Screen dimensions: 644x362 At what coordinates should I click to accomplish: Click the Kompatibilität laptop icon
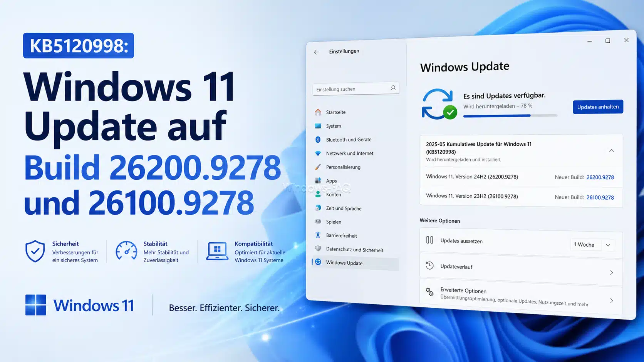(217, 251)
